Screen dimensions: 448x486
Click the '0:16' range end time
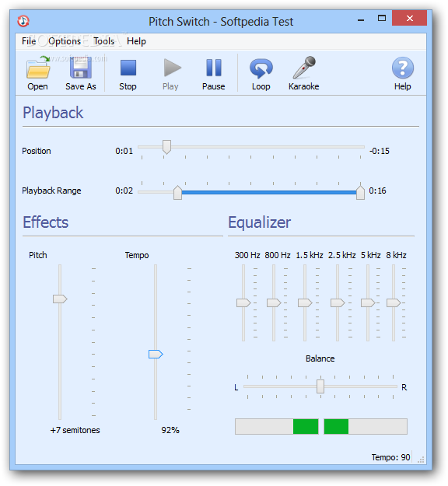378,191
